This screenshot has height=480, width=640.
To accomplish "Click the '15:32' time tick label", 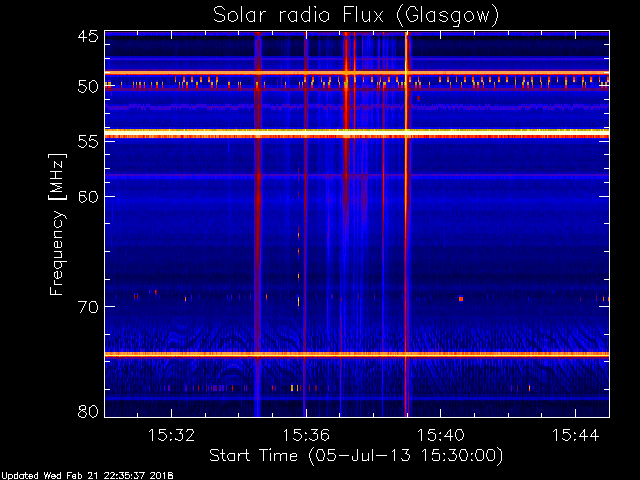I will pos(171,435).
